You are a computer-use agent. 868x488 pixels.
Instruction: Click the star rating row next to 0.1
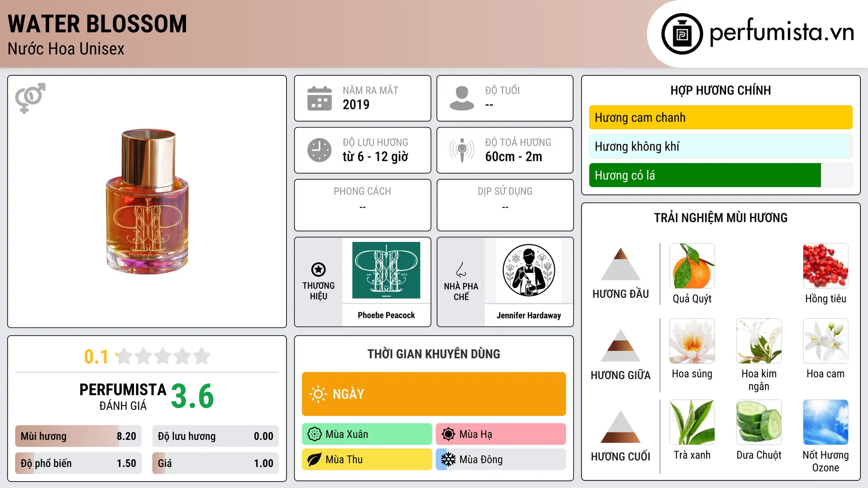click(163, 356)
